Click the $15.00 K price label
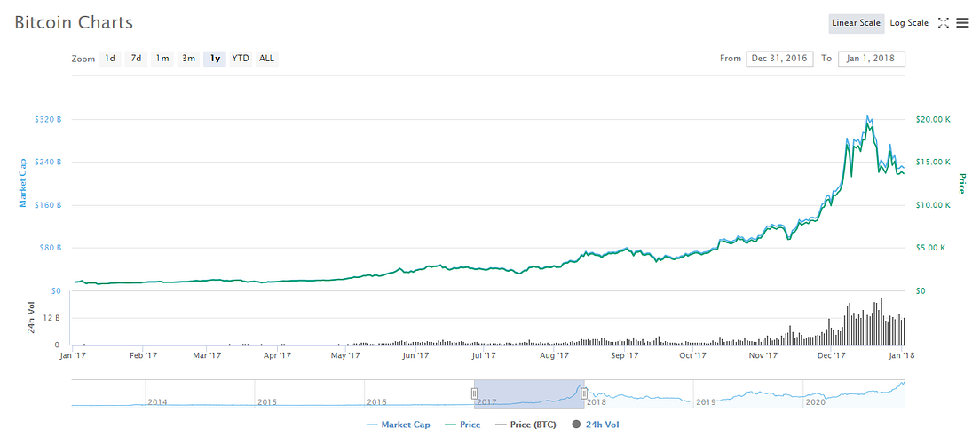Screen dimensions: 980x437 [x=932, y=162]
